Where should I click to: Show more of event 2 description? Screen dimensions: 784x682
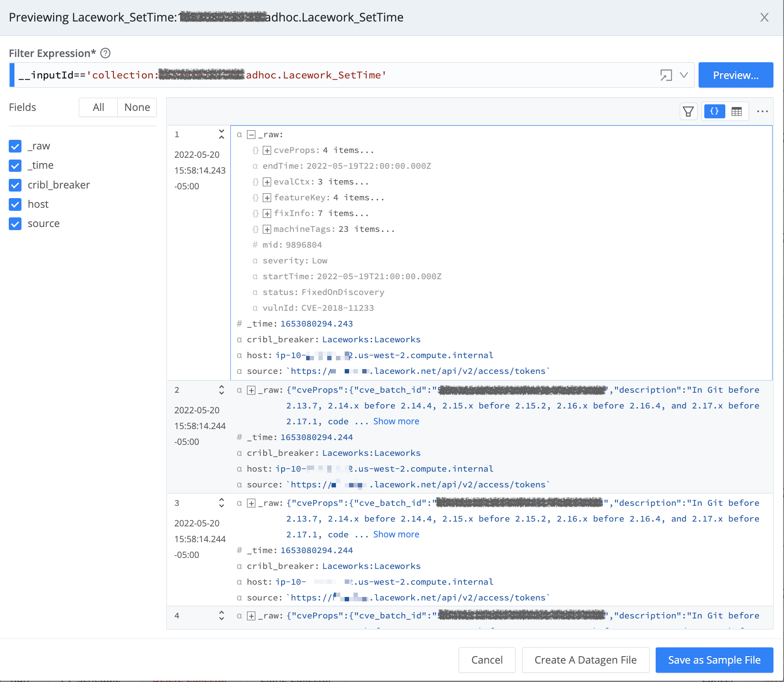pyautogui.click(x=396, y=421)
